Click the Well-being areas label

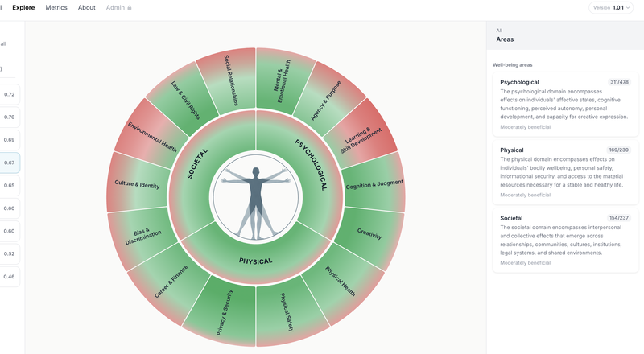coord(512,65)
